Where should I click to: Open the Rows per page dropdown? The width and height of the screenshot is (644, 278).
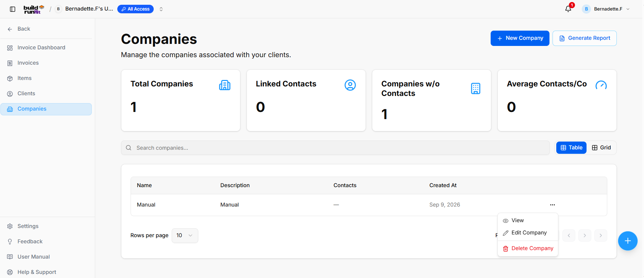[x=185, y=235]
